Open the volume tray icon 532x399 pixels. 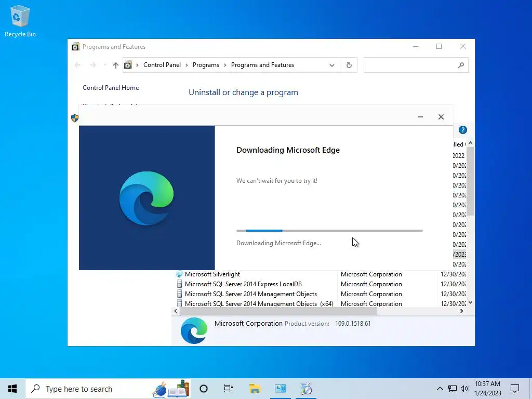click(464, 389)
